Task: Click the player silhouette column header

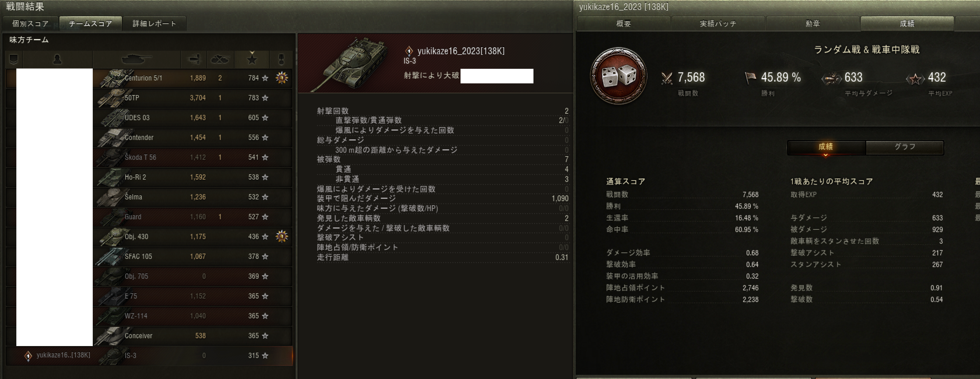Action: (57, 59)
